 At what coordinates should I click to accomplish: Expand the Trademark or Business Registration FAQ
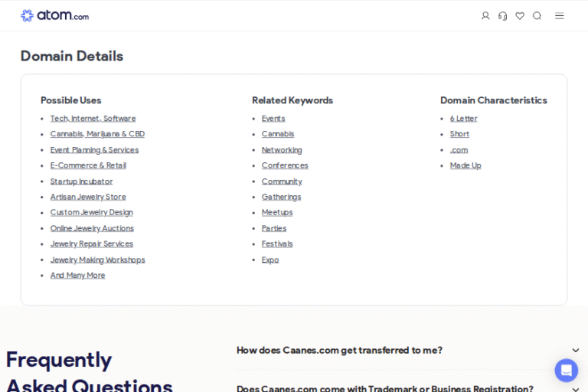tap(384, 387)
